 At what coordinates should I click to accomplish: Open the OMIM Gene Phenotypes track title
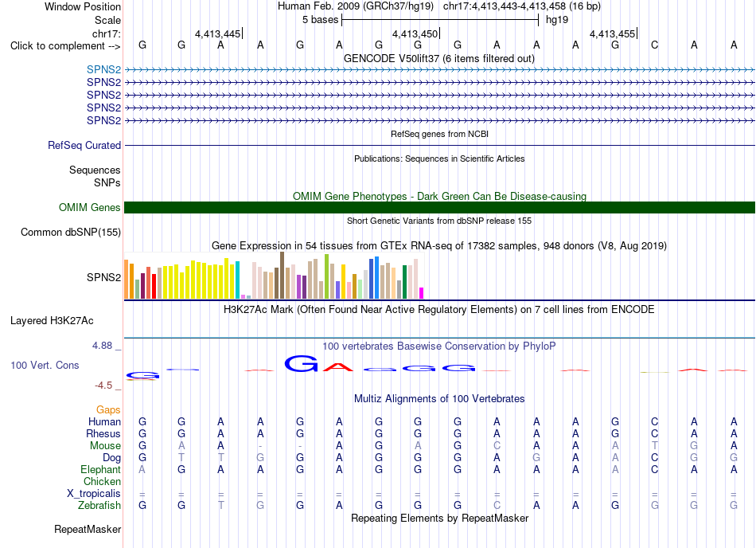point(439,196)
